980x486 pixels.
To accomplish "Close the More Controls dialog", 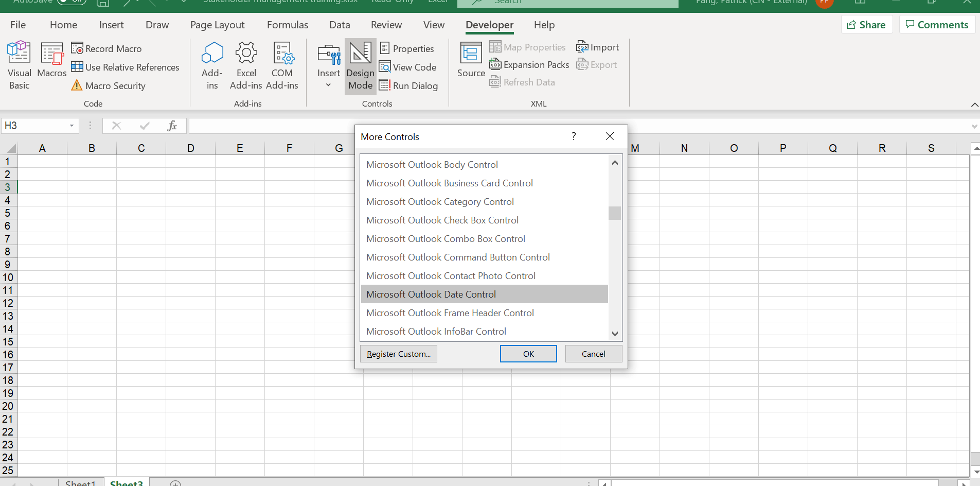I will 610,136.
